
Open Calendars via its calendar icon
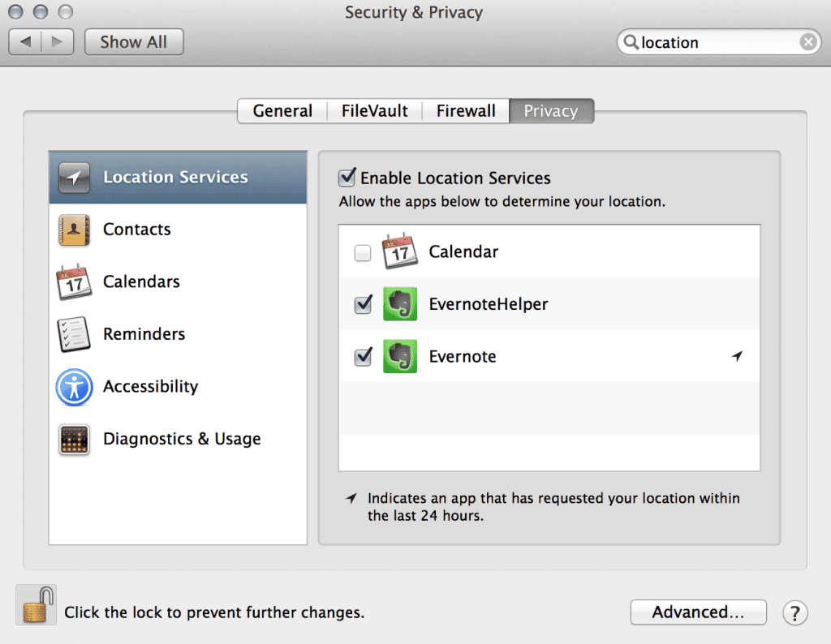click(x=74, y=282)
